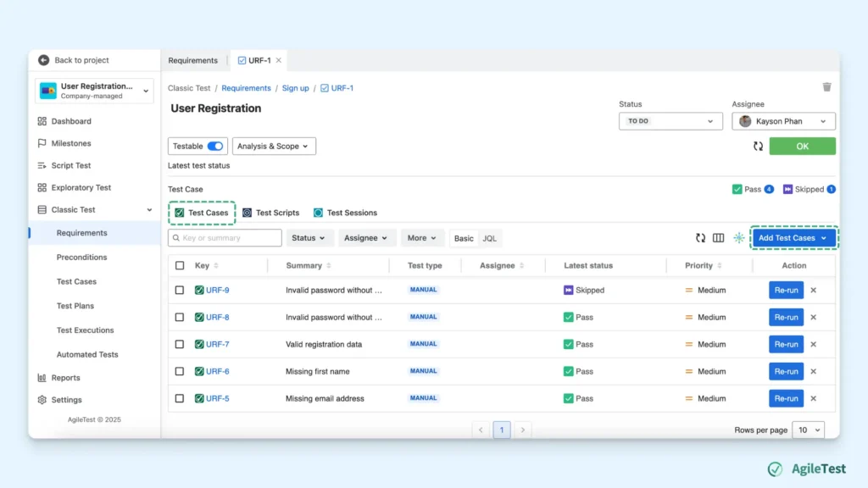Click the green OK button

pyautogui.click(x=802, y=146)
